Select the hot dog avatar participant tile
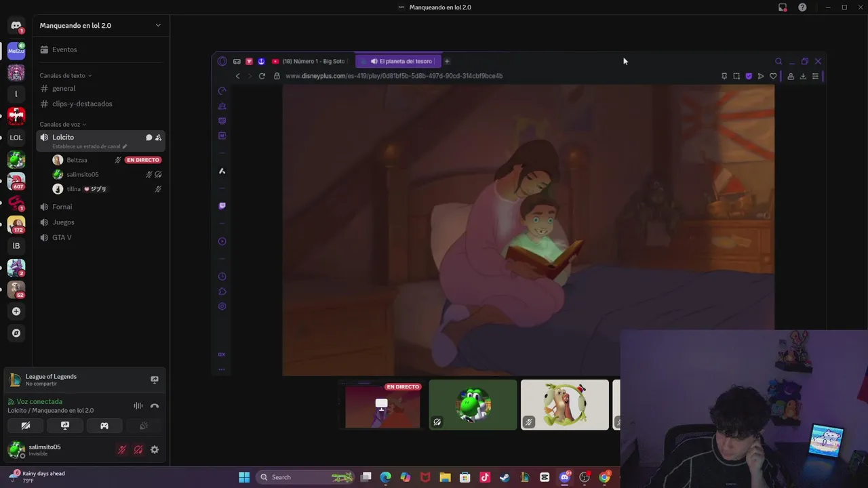 (x=564, y=405)
